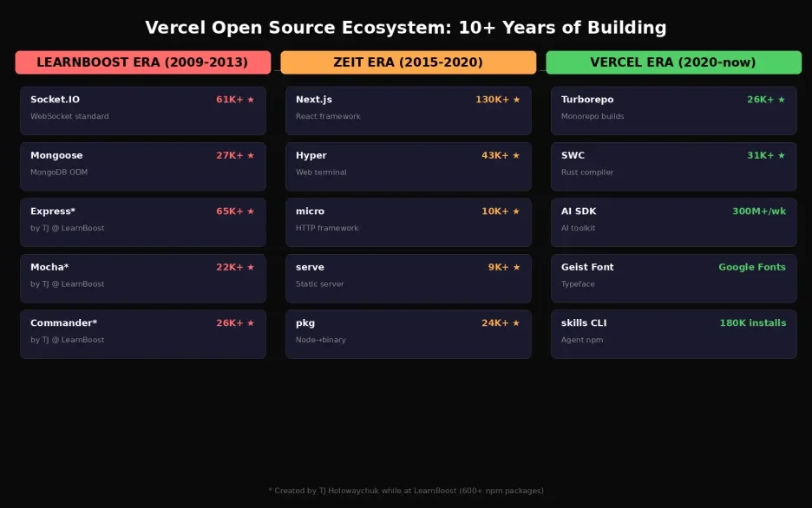Select the star icon on the Hyper card
The image size is (812, 508).
pyautogui.click(x=517, y=155)
